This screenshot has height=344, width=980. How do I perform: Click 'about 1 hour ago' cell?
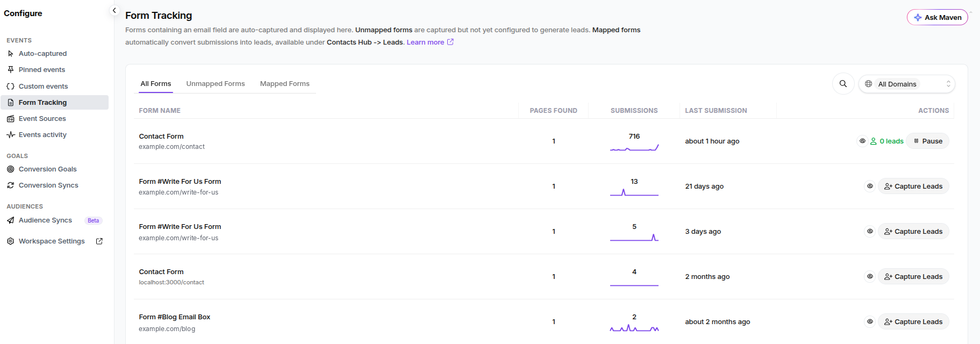pos(712,141)
